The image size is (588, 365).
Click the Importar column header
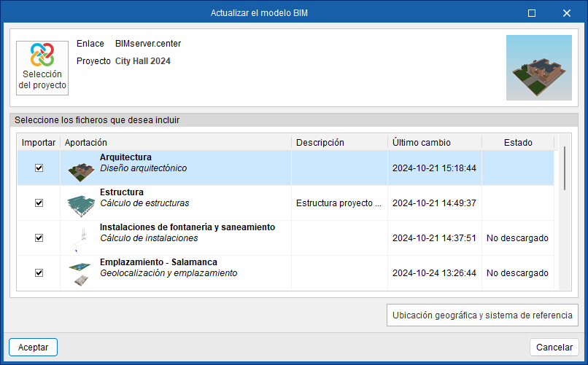39,143
